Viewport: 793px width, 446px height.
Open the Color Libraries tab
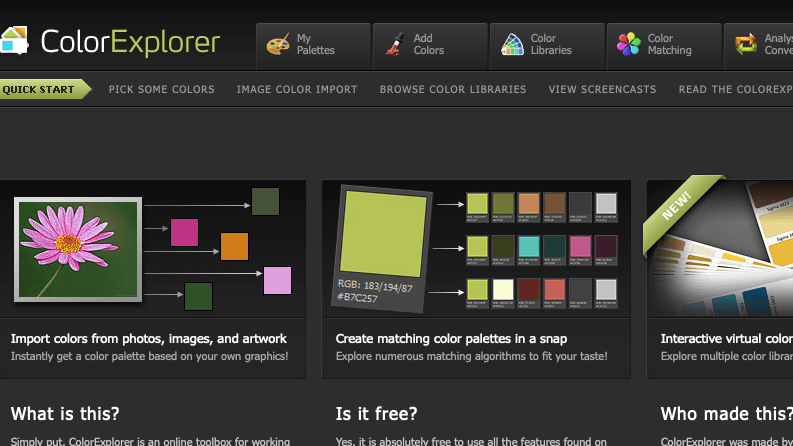pyautogui.click(x=547, y=46)
